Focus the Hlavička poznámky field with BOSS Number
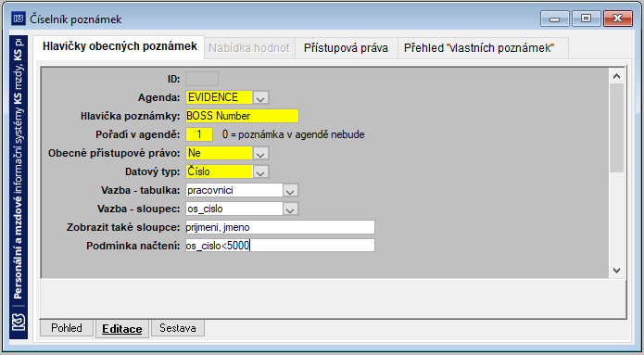This screenshot has height=355, width=644. click(242, 116)
